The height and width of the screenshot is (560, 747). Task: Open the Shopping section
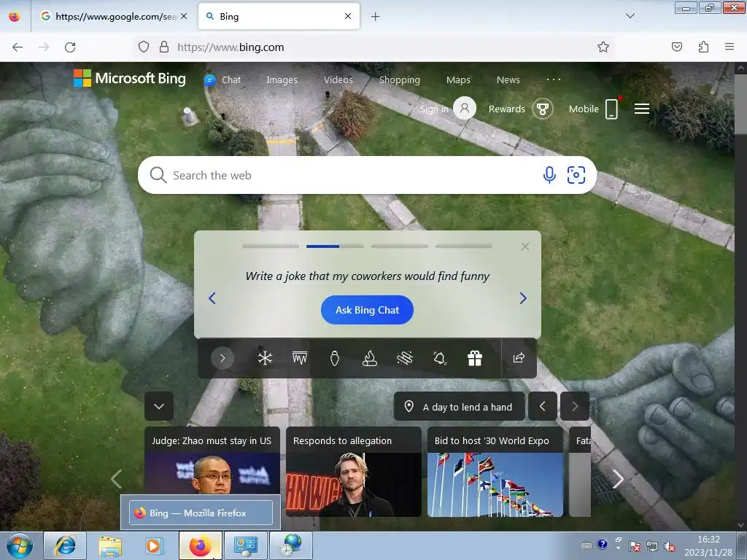coord(399,80)
